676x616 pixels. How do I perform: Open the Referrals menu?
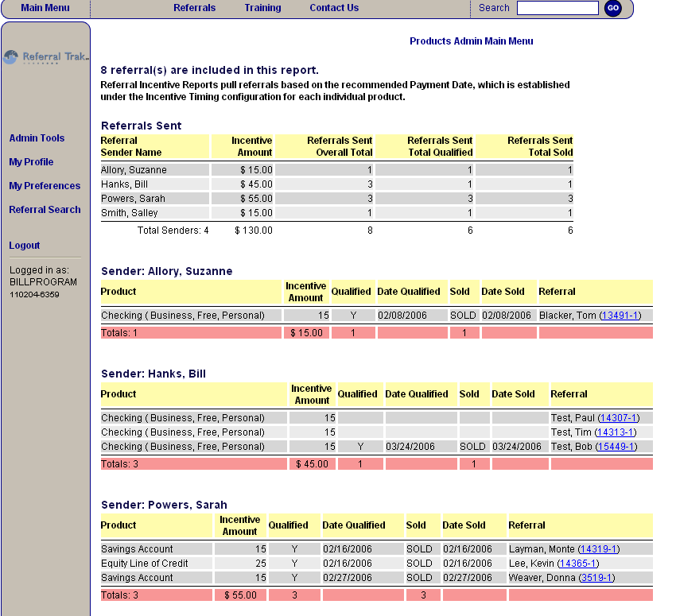[x=194, y=8]
